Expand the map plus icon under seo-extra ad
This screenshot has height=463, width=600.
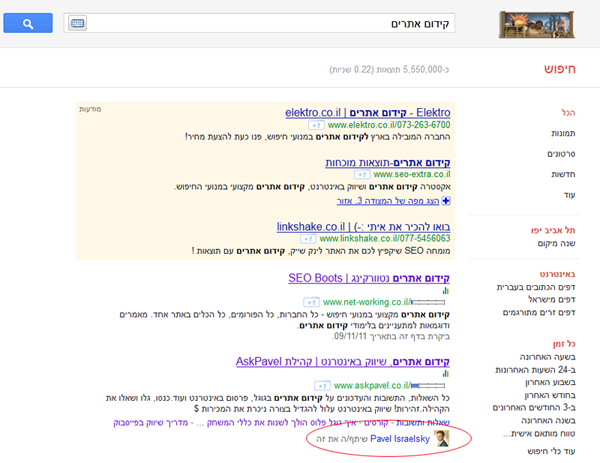click(446, 201)
